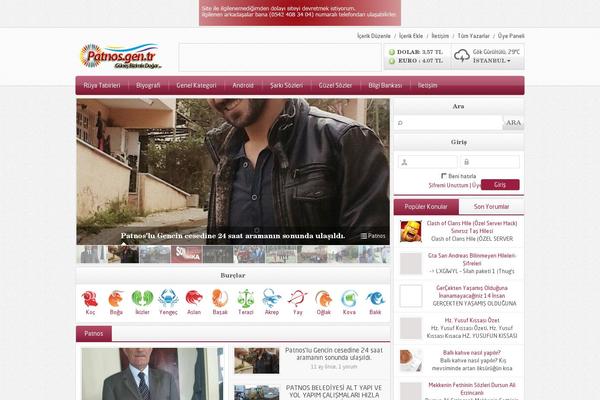600x400 pixels.
Task: Click the cloud weather icon
Action: [x=462, y=56]
